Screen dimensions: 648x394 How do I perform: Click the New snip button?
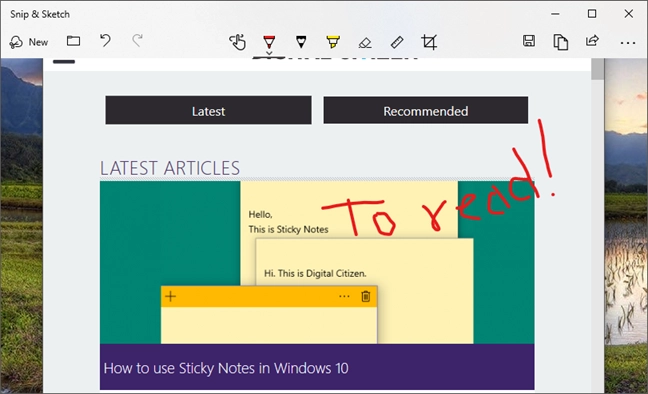click(29, 42)
